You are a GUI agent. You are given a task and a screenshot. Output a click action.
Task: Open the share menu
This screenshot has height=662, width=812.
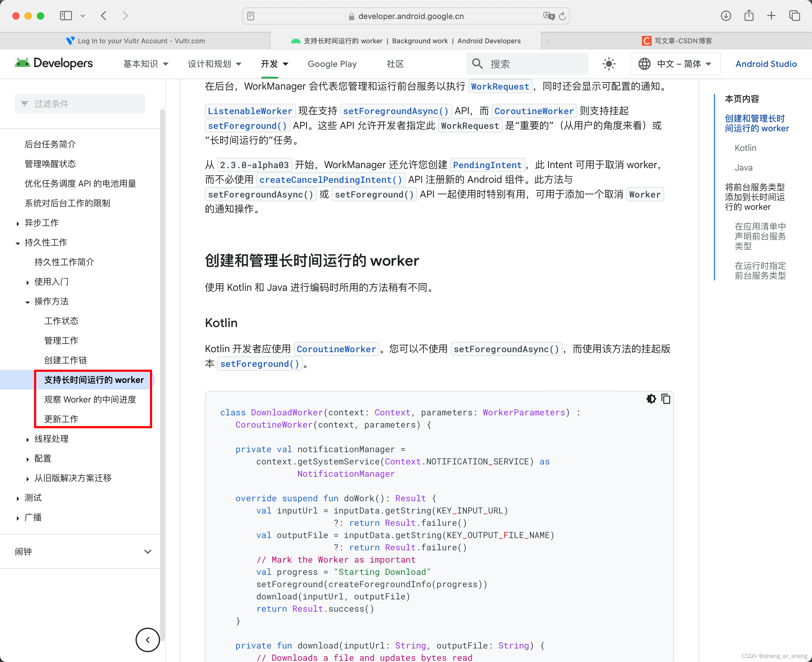pos(749,15)
